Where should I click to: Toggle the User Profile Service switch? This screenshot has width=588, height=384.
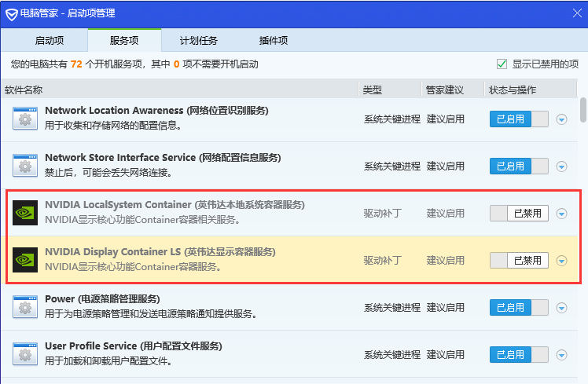(519, 354)
